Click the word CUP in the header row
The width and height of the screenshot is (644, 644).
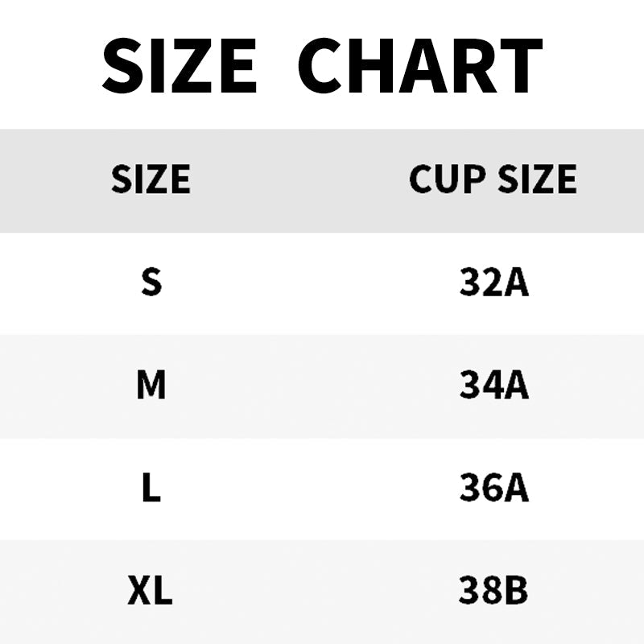[x=447, y=179]
